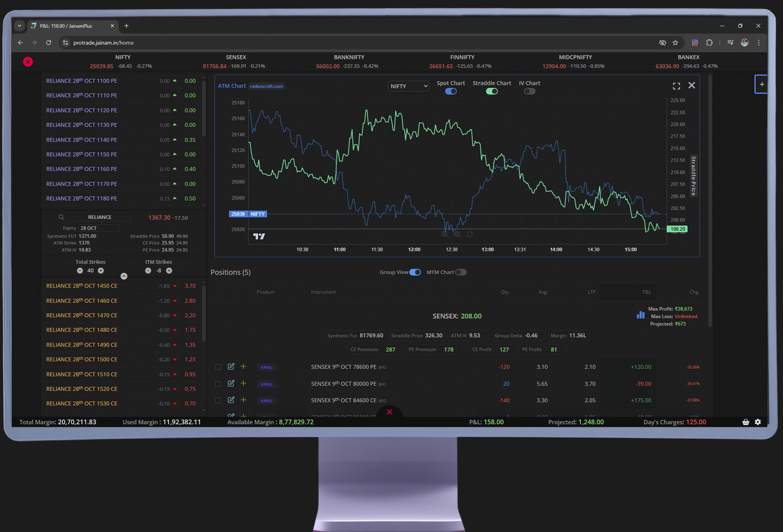Click the fullscreen icon on ATM Chart
This screenshot has width=783, height=532.
676,86
